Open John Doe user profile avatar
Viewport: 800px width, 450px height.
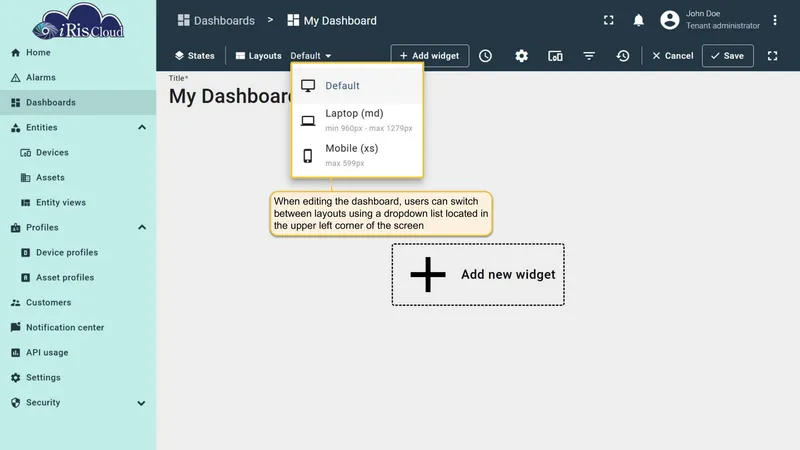[669, 20]
